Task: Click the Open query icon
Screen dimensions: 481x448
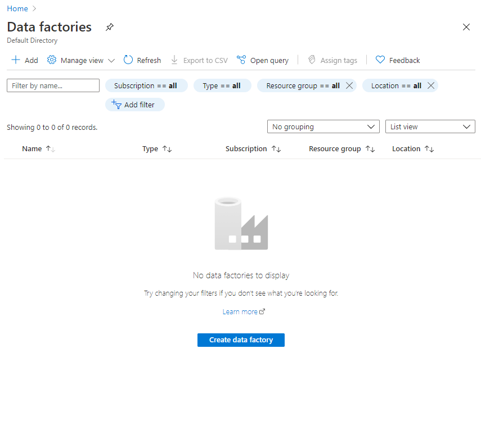Action: click(x=241, y=60)
